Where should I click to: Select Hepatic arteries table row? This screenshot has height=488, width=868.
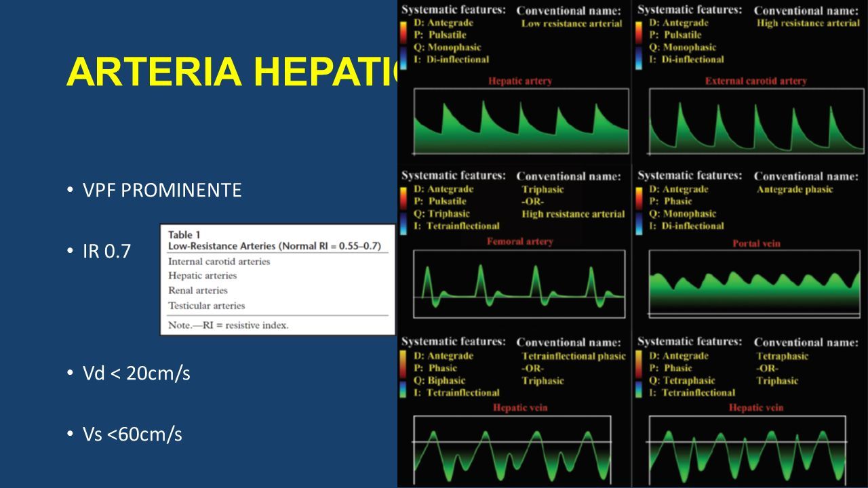[x=202, y=276]
